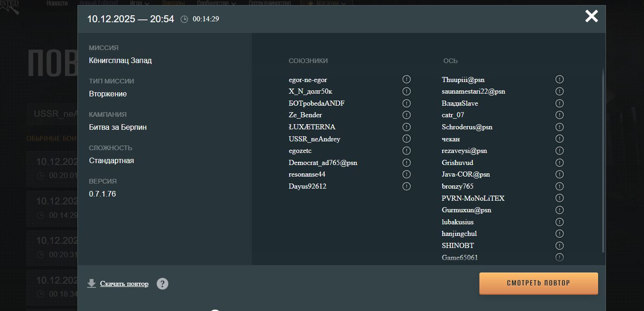This screenshot has width=644, height=311.
Task: Click the exclamation icon beside USSR_neAndrey
Action: coord(407,139)
